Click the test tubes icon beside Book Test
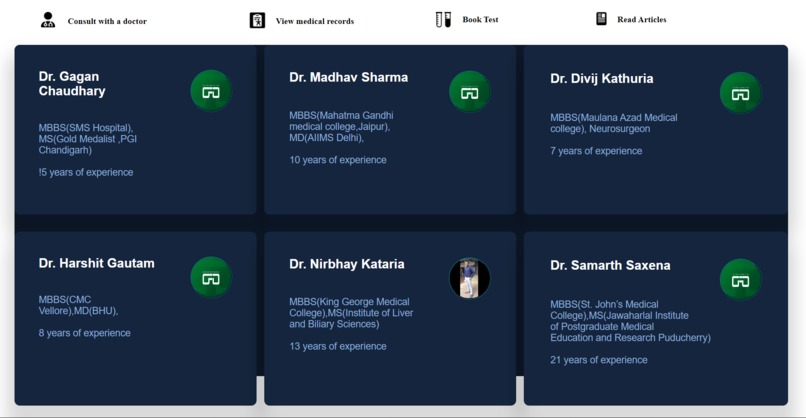The width and height of the screenshot is (806, 418). click(443, 20)
